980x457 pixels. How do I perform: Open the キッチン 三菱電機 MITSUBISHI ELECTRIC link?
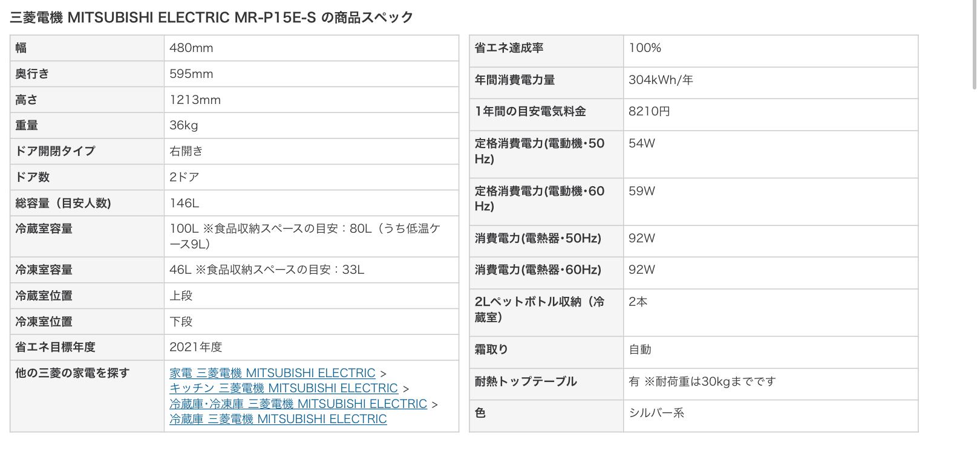[283, 388]
